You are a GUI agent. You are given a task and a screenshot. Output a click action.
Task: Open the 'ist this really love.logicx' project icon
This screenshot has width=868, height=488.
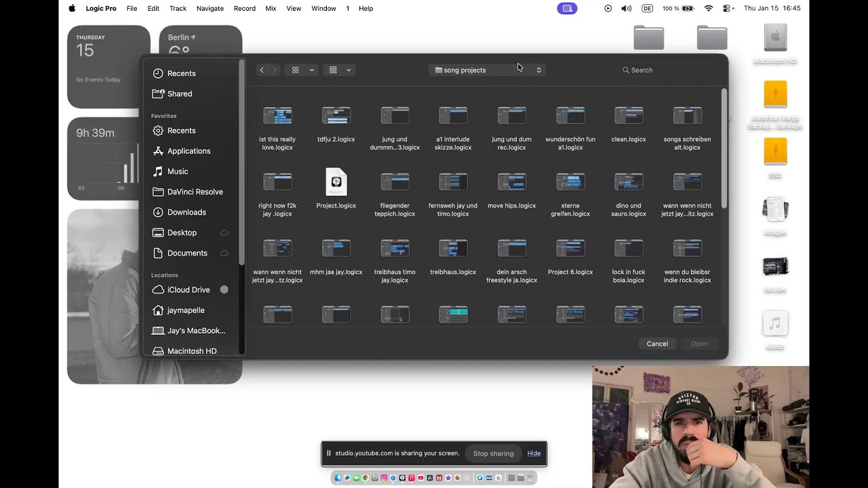tap(277, 116)
